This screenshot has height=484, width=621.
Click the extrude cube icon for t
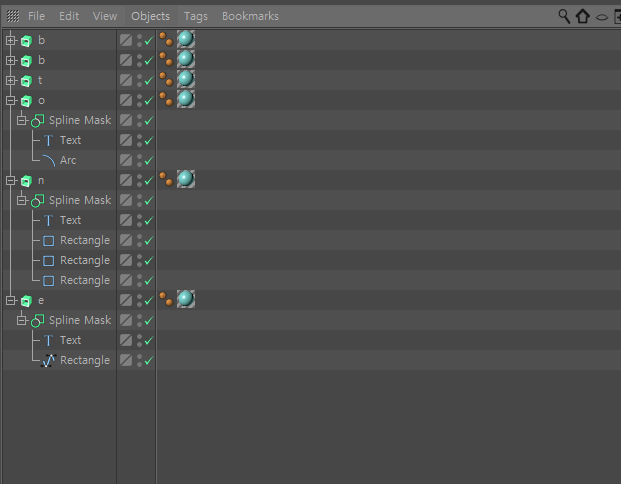tap(27, 81)
